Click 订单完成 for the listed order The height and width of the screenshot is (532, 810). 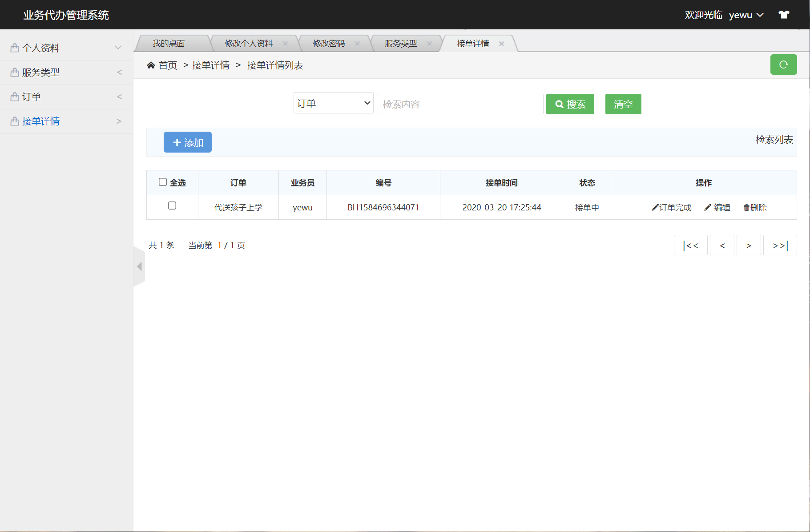[672, 207]
